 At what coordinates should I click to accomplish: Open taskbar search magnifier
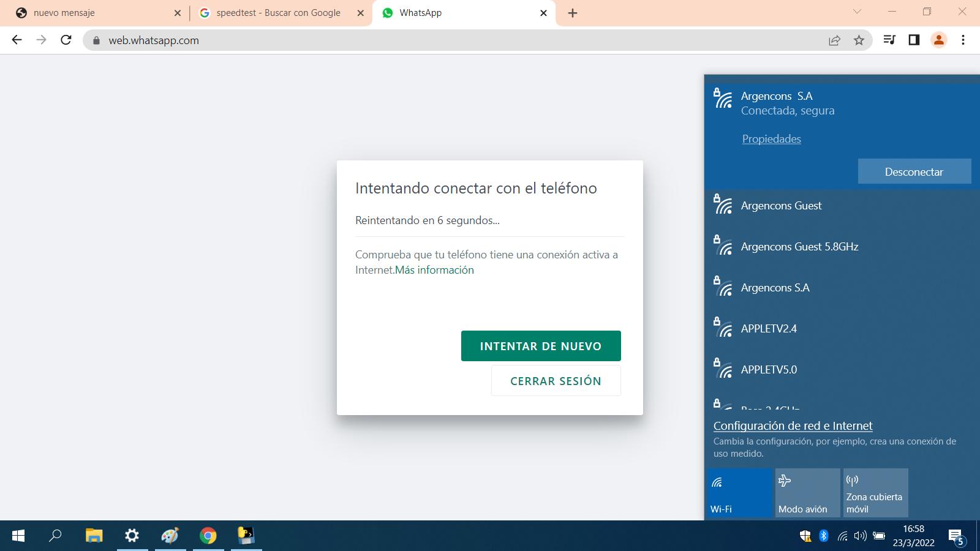click(55, 536)
